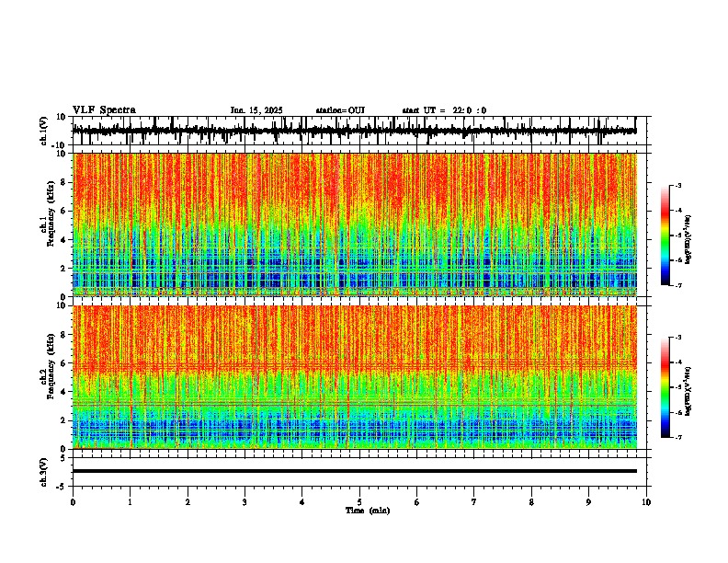This screenshot has height=563, width=728.
Task: Click the "2" kHz tick on ch.2 axis
Action: pos(64,420)
